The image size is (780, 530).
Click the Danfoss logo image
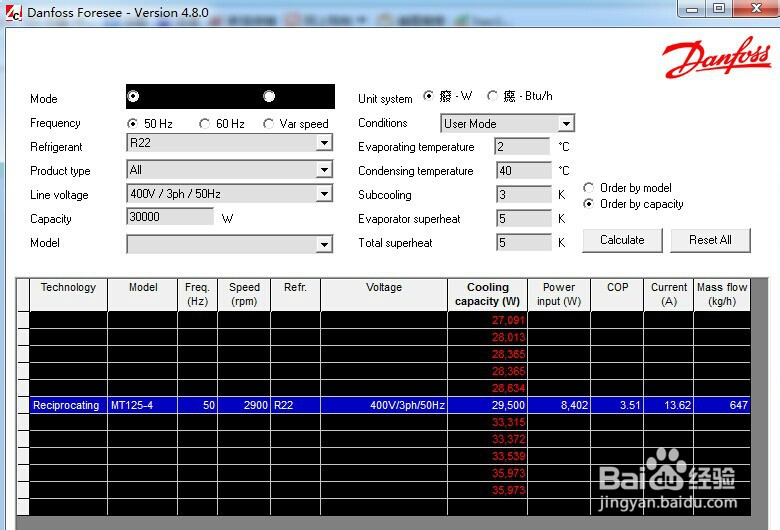[716, 58]
